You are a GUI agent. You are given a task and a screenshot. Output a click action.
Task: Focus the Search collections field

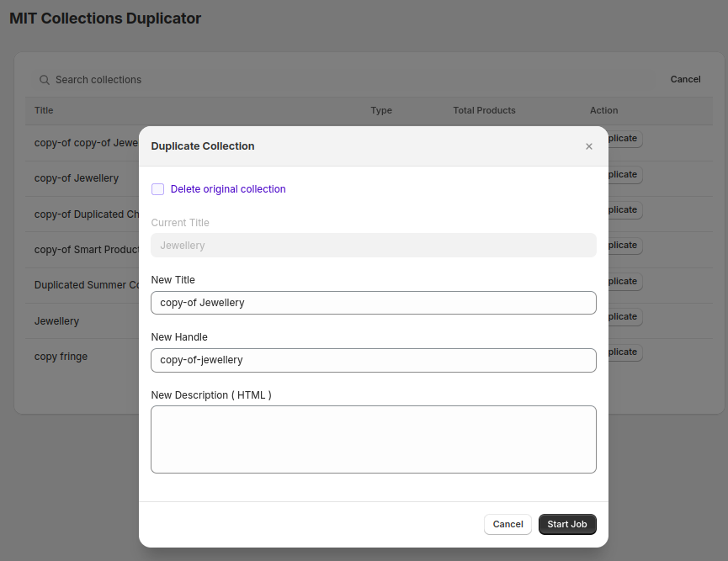(343, 80)
